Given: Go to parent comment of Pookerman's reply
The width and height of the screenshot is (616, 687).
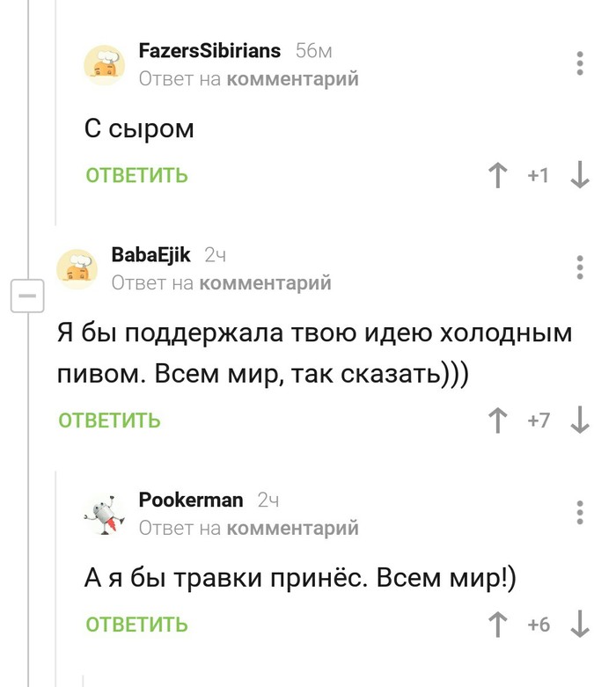Looking at the screenshot, I should pos(292,528).
